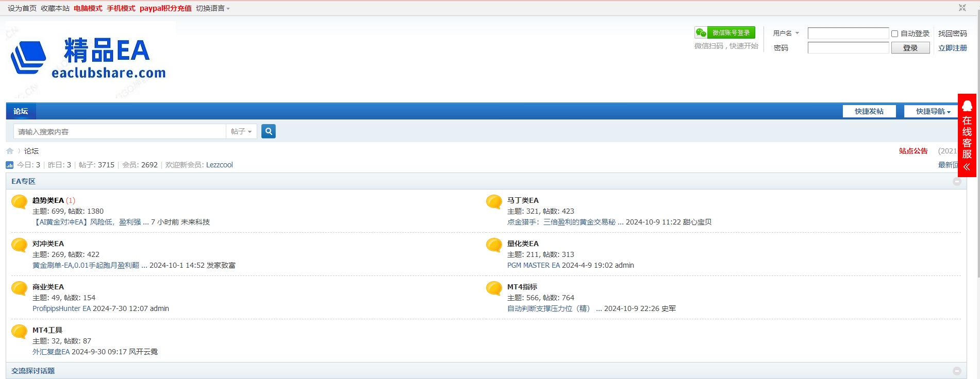Click 设为首页 in the top bar
The width and height of the screenshot is (980, 379).
[22, 8]
